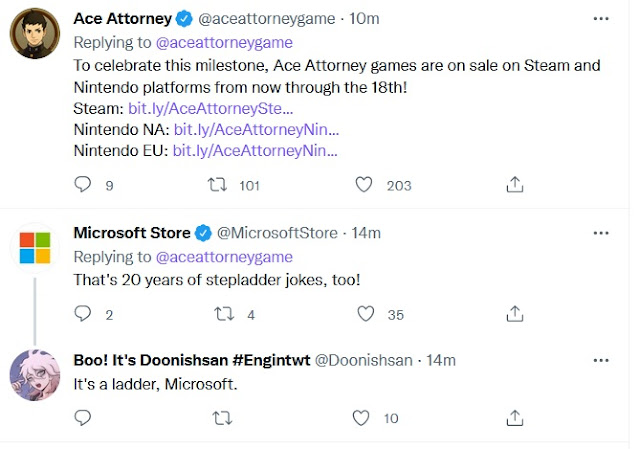
Task: Like Doonishsan's "It's a ladder" tweet
Action: coord(364,417)
